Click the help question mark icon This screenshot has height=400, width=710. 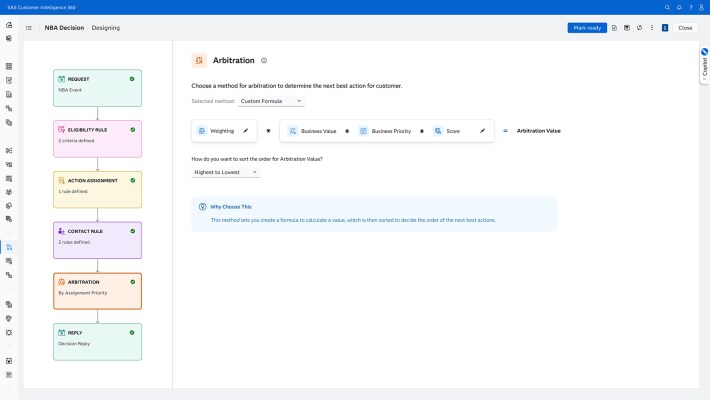pos(691,7)
